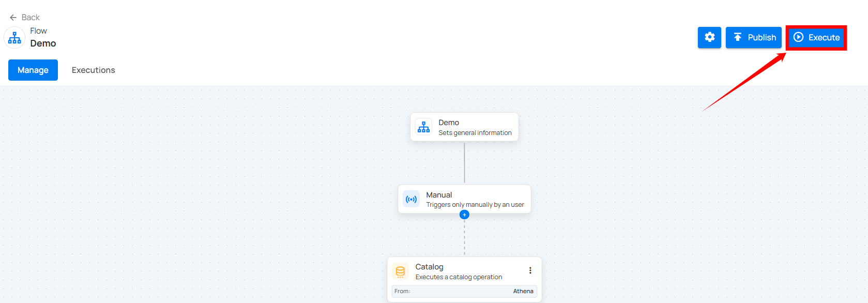Add a step with the plus below Manual

tap(464, 215)
